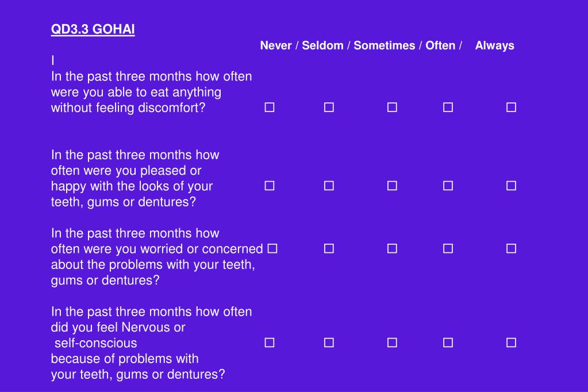Check Never for nervous or self-conscious question
The image size is (588, 392).
(269, 343)
